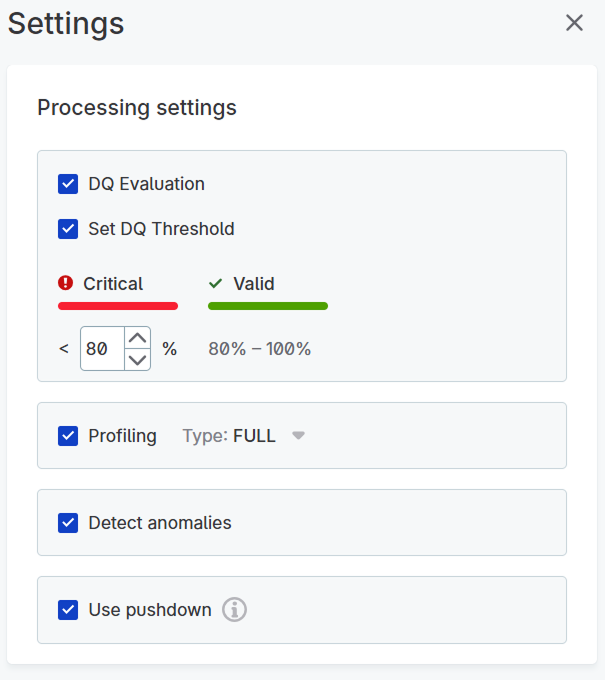
Task: Open the Profiling type dropdown arrow
Action: click(298, 436)
